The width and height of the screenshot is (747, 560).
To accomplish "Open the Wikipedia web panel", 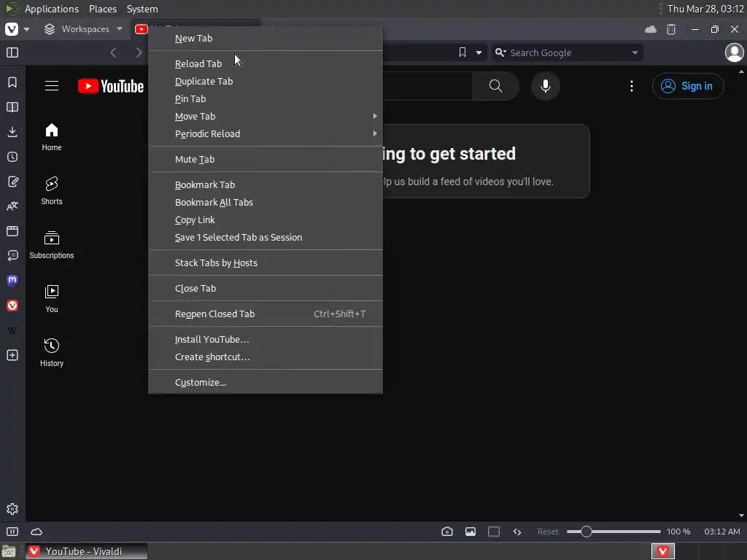I will point(12,330).
